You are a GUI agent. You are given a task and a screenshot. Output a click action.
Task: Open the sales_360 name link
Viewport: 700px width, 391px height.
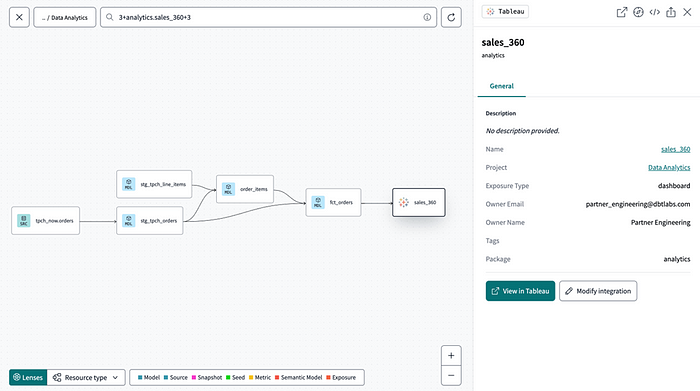coord(675,149)
